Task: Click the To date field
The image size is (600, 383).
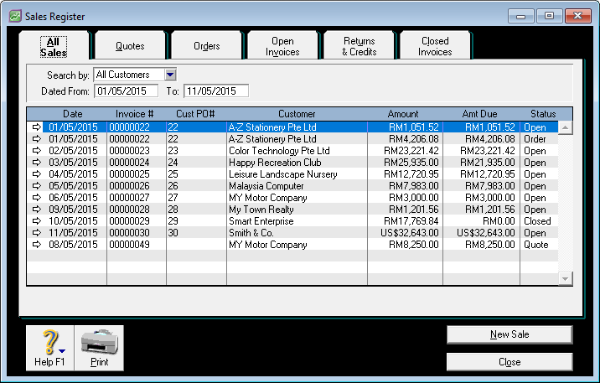Action: pos(216,91)
